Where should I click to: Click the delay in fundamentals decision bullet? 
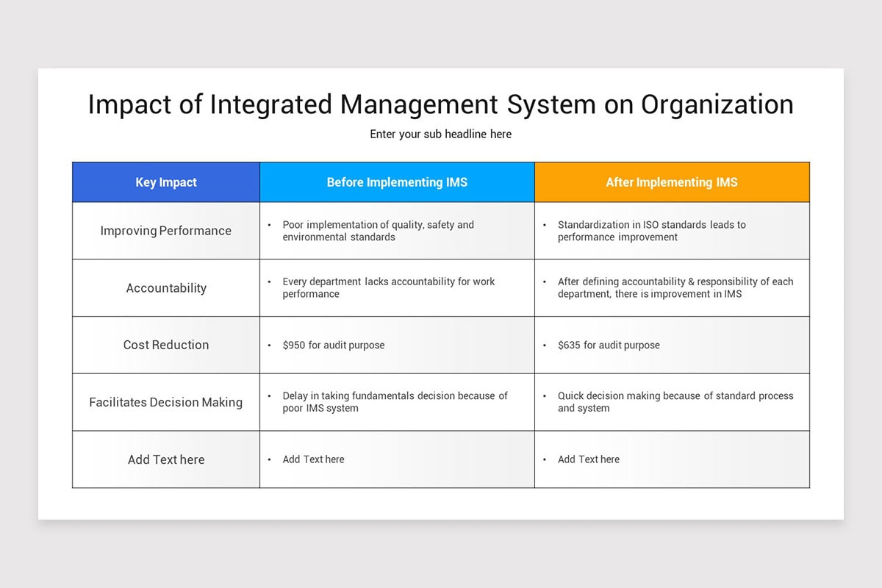point(395,402)
